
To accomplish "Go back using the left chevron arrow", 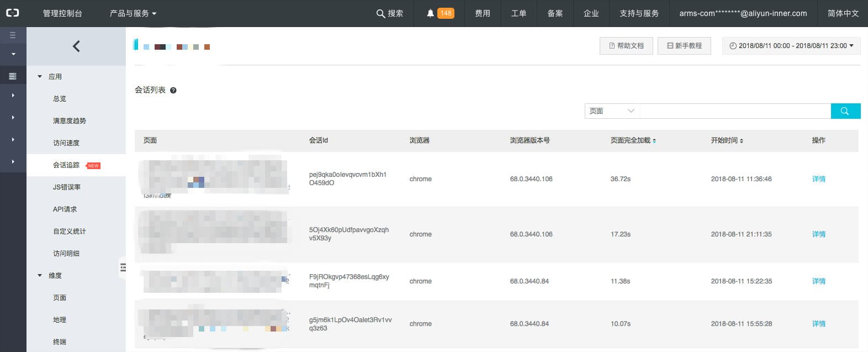I will [x=76, y=46].
